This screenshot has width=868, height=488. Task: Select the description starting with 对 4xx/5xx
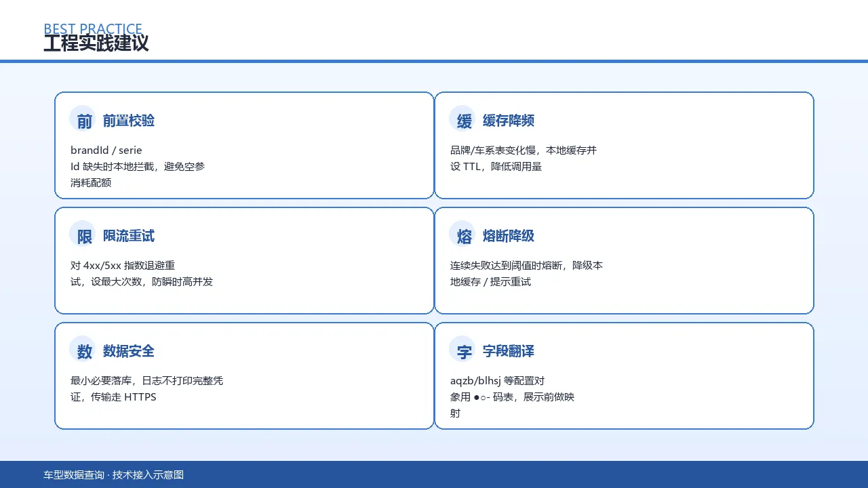coord(142,274)
